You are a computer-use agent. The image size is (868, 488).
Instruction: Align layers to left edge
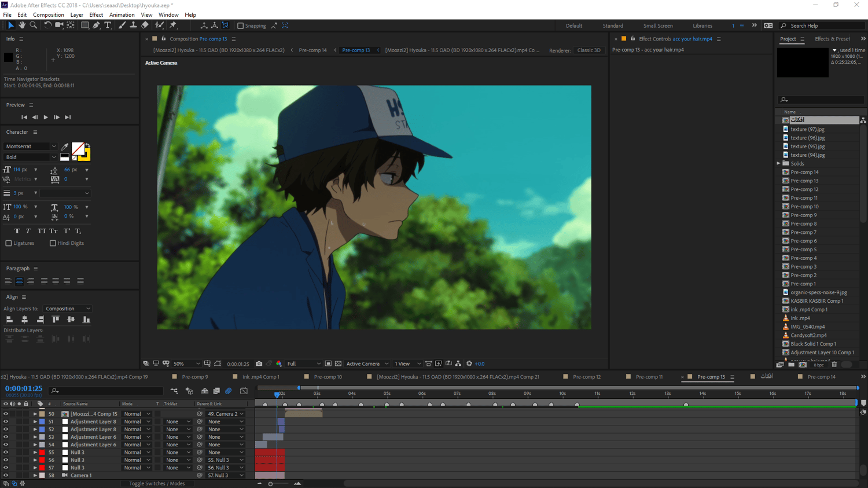pyautogui.click(x=9, y=320)
